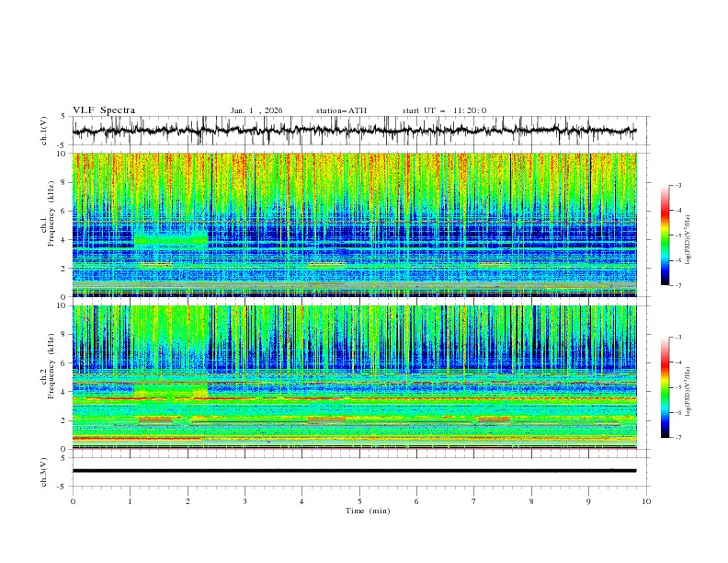This screenshot has height=563, width=728.
Task: Click the "station=ATH" header label
Action: [x=341, y=110]
